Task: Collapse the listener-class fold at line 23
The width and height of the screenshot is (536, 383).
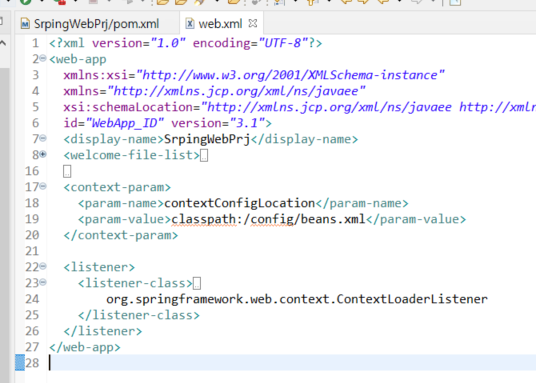Action: pyautogui.click(x=43, y=282)
